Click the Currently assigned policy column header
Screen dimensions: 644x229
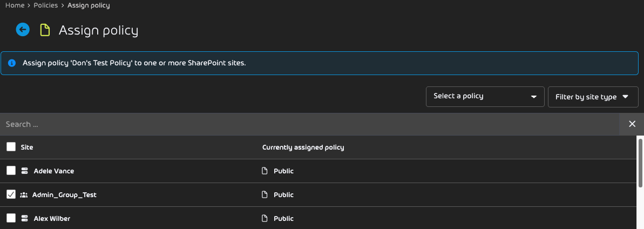click(x=303, y=147)
